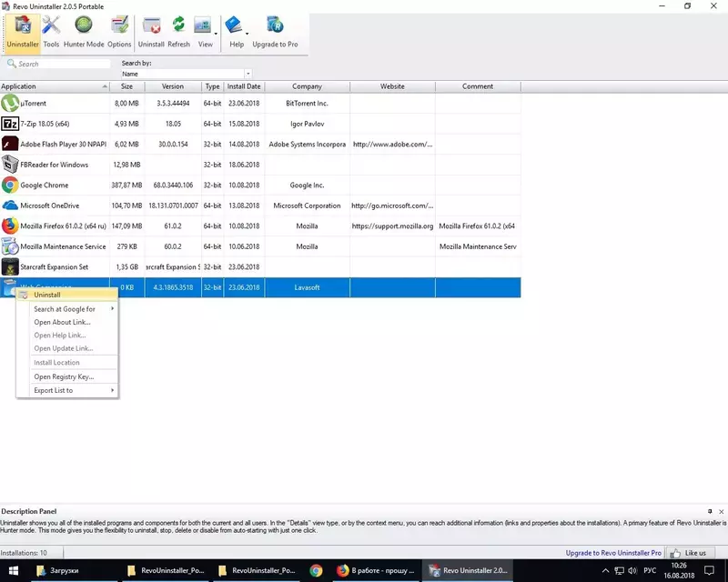Select the Mozilla Firefox list icon
The image size is (728, 582).
coord(10,226)
